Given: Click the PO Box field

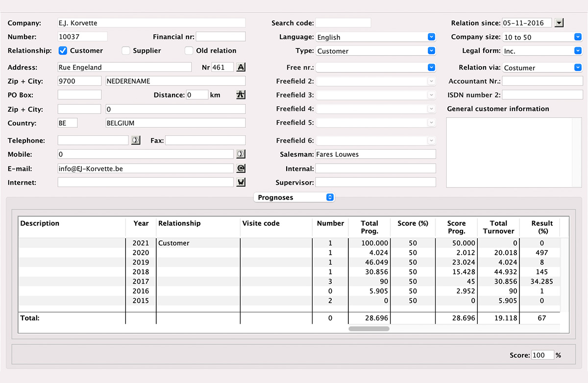Looking at the screenshot, I should pyautogui.click(x=79, y=95).
